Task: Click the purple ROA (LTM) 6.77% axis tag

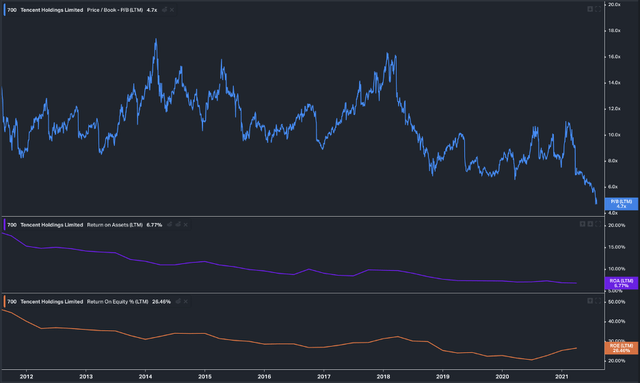Action: click(621, 283)
